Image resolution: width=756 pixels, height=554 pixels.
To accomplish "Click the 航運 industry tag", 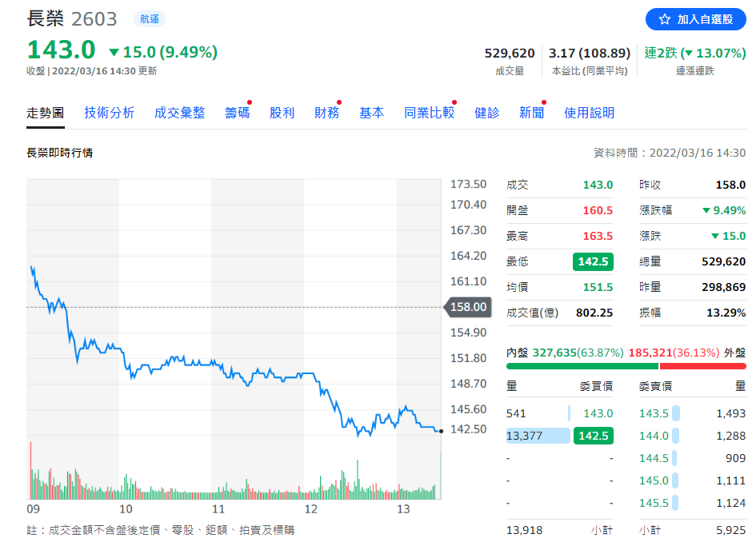I will tap(149, 20).
